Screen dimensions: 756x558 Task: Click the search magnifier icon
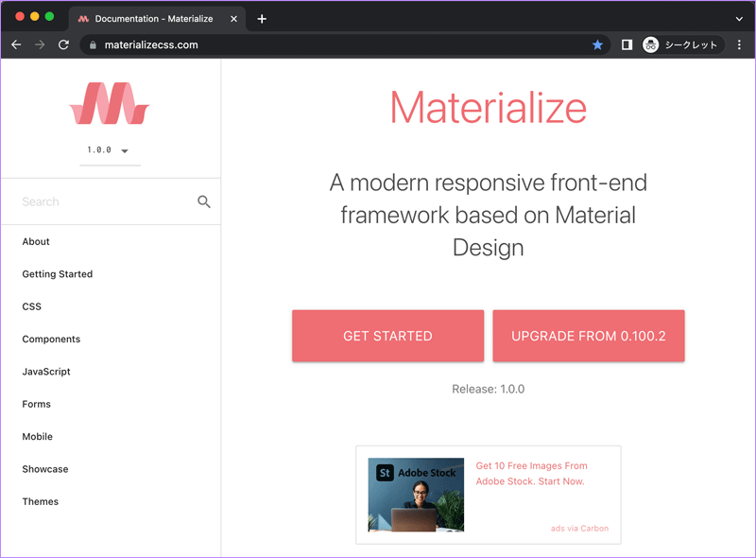204,201
